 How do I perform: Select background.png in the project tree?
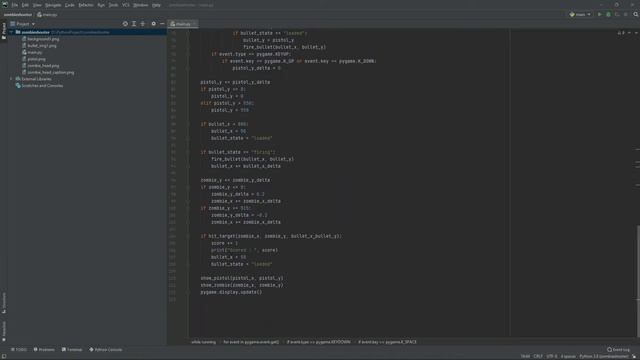(x=43, y=39)
